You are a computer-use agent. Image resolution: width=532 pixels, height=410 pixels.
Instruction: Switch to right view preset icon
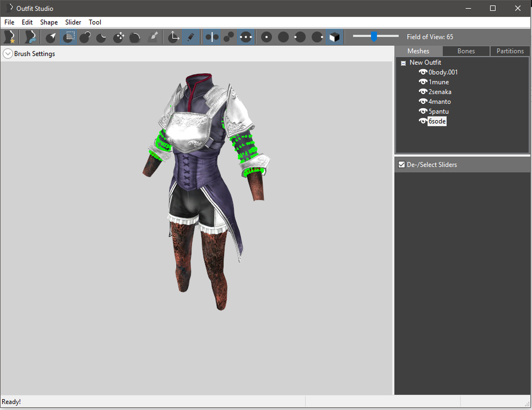[317, 37]
